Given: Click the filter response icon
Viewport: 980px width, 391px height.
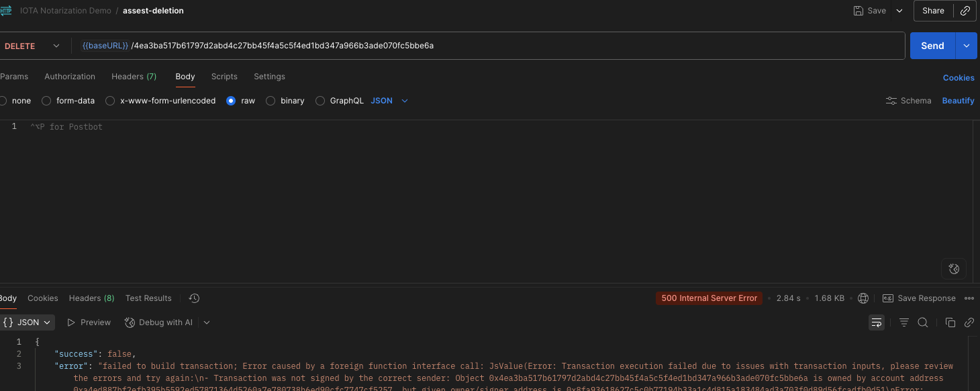Looking at the screenshot, I should tap(904, 322).
